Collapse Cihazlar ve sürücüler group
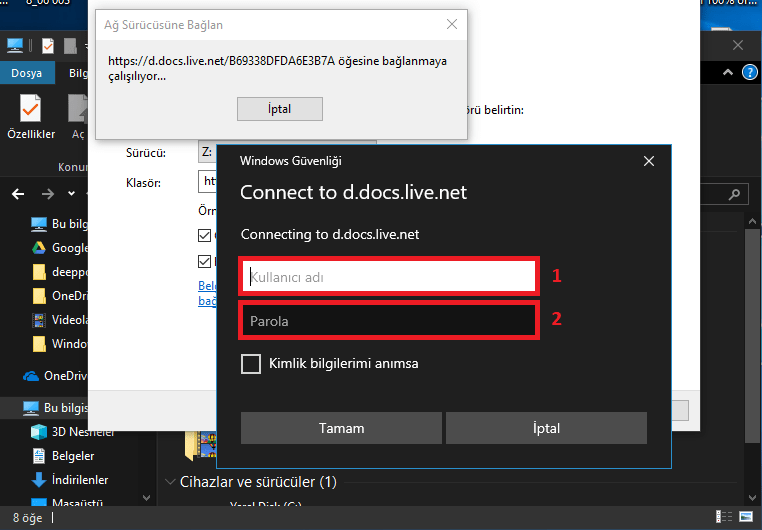Image resolution: width=762 pixels, height=530 pixels. click(x=170, y=482)
